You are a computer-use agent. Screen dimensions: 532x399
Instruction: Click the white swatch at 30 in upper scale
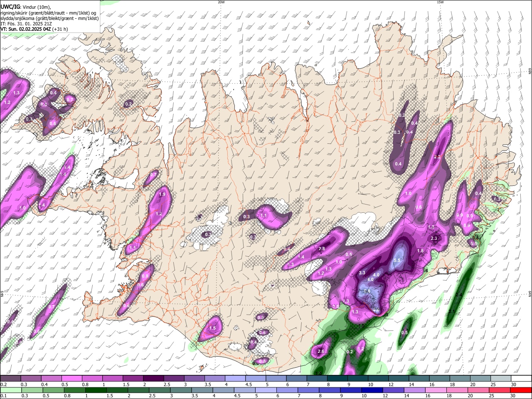(521, 379)
